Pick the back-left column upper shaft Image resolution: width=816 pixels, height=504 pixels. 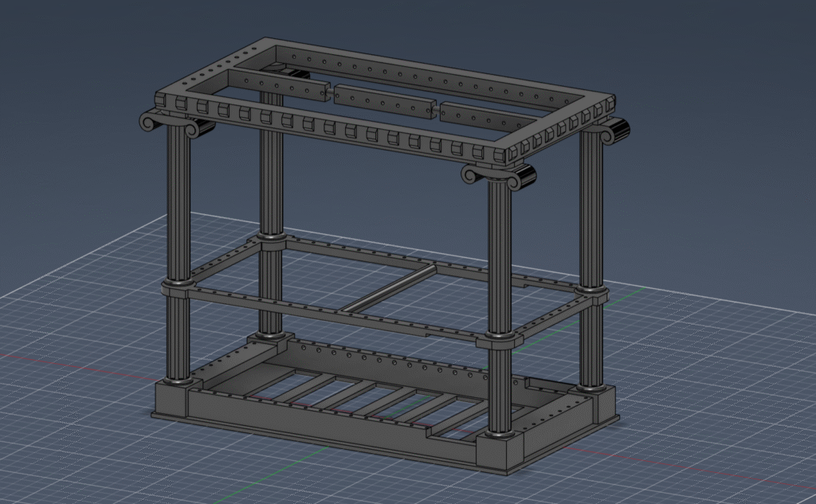click(x=271, y=175)
